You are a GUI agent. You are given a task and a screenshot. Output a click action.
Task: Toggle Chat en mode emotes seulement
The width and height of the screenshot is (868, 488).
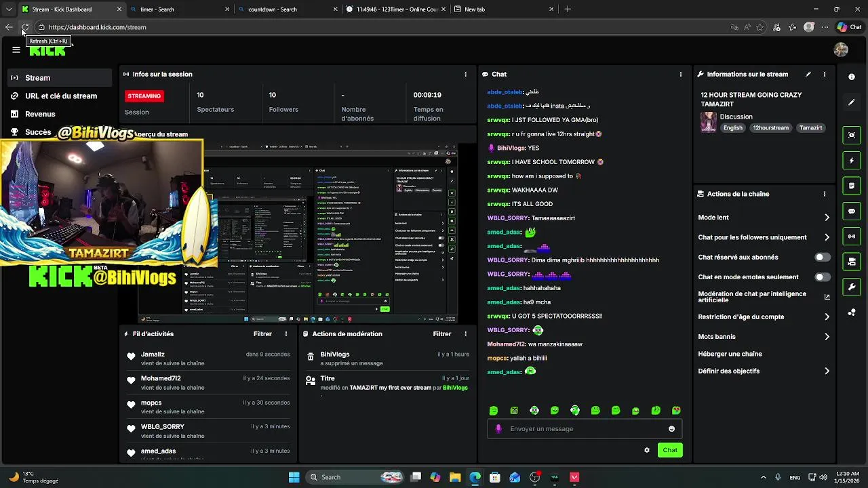tap(823, 277)
